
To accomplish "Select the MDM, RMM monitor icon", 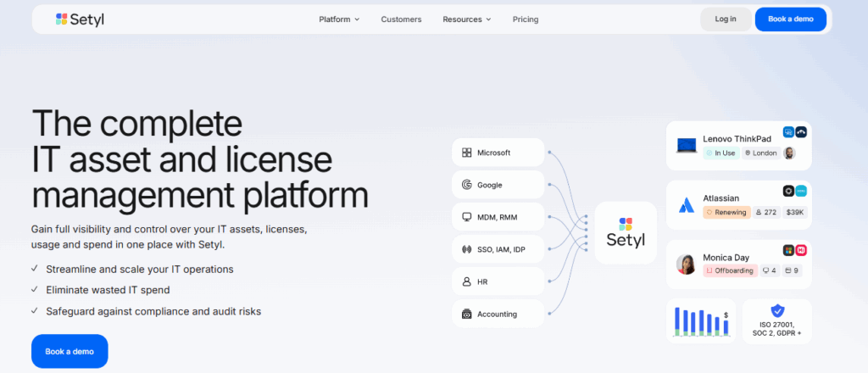I will 466,217.
